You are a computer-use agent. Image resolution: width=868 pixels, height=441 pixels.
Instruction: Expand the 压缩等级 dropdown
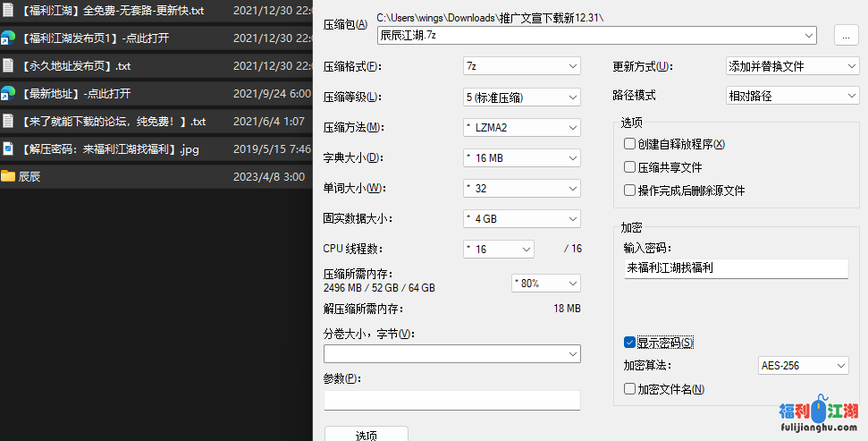coord(521,97)
